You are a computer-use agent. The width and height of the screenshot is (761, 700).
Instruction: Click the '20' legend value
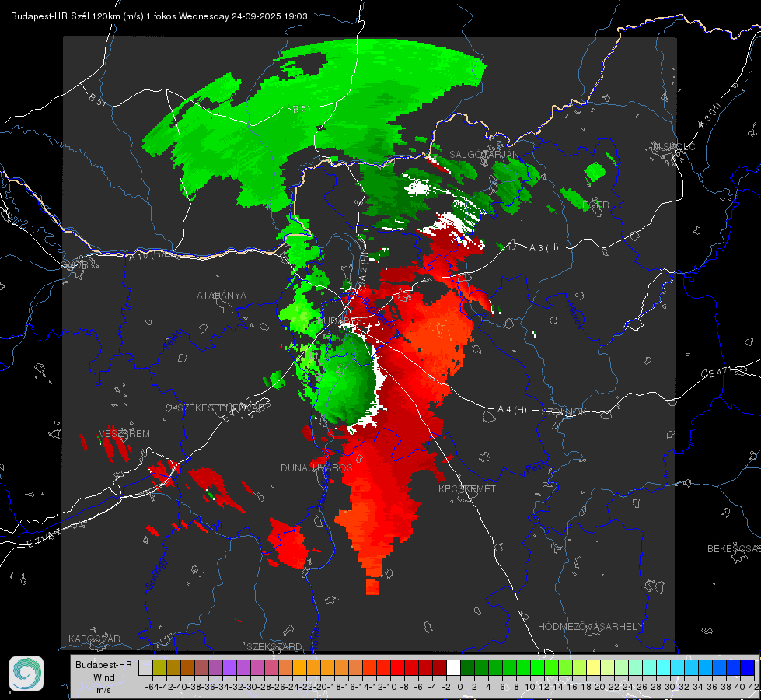pyautogui.click(x=600, y=687)
